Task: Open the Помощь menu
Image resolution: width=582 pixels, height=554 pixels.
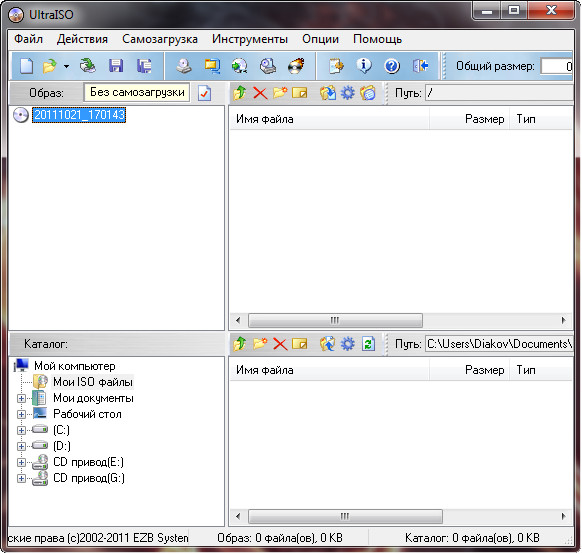Action: tap(377, 39)
